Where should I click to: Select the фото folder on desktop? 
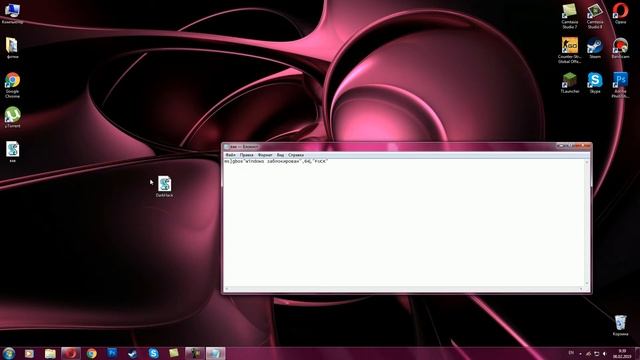12,48
